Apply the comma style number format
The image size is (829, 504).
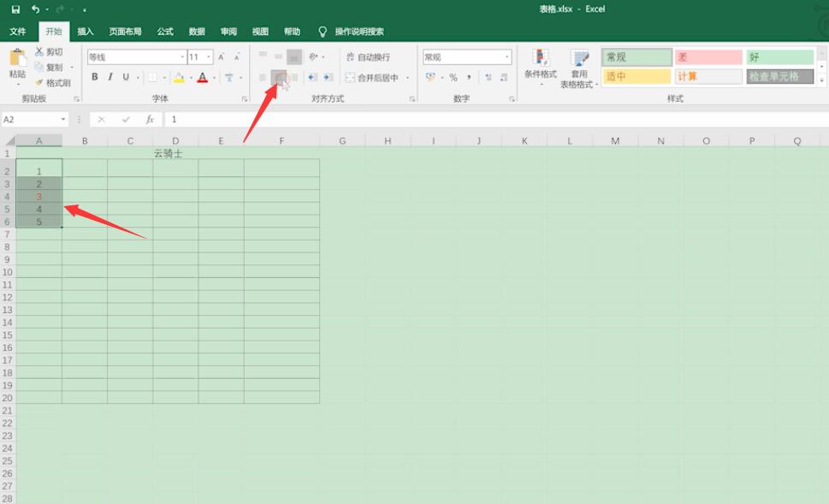469,78
